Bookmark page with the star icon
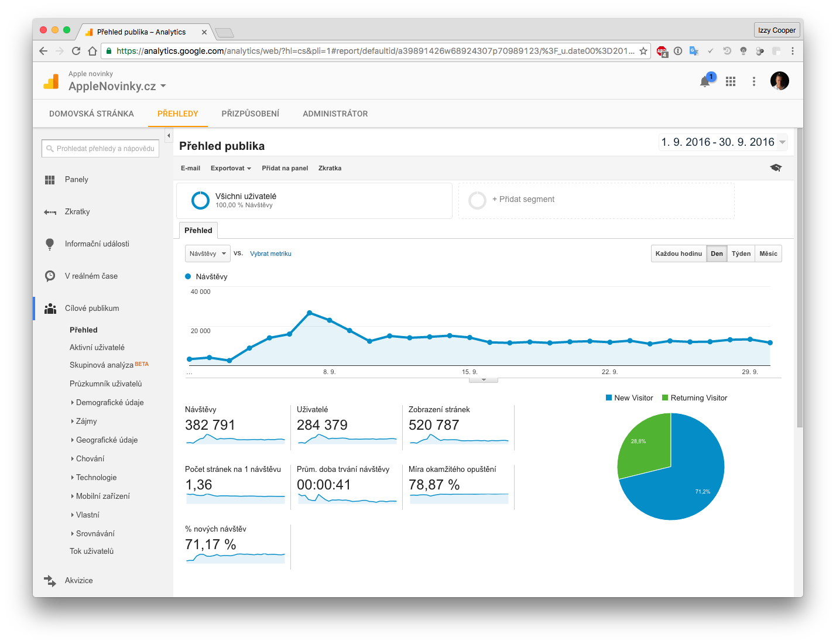 [643, 51]
